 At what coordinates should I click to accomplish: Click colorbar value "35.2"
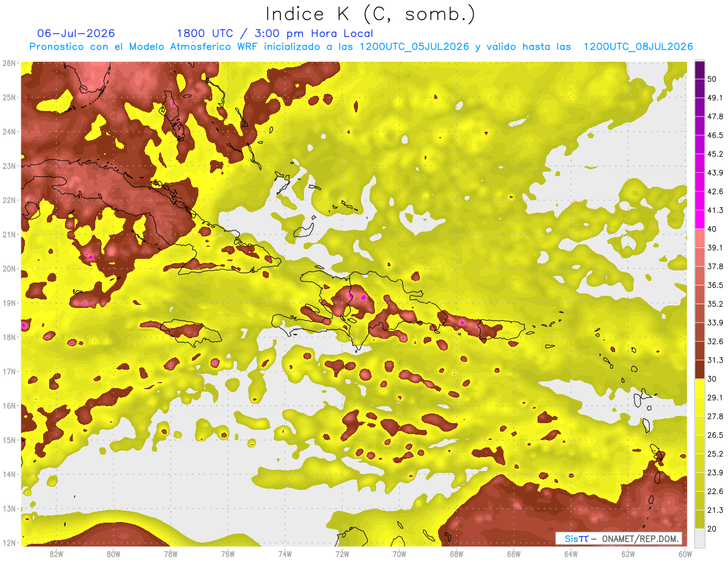click(x=715, y=304)
